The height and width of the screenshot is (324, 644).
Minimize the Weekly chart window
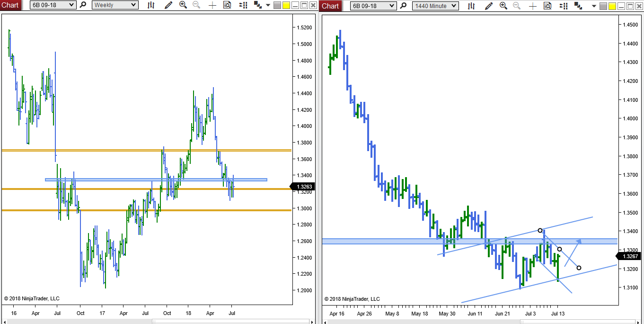tap(295, 5)
